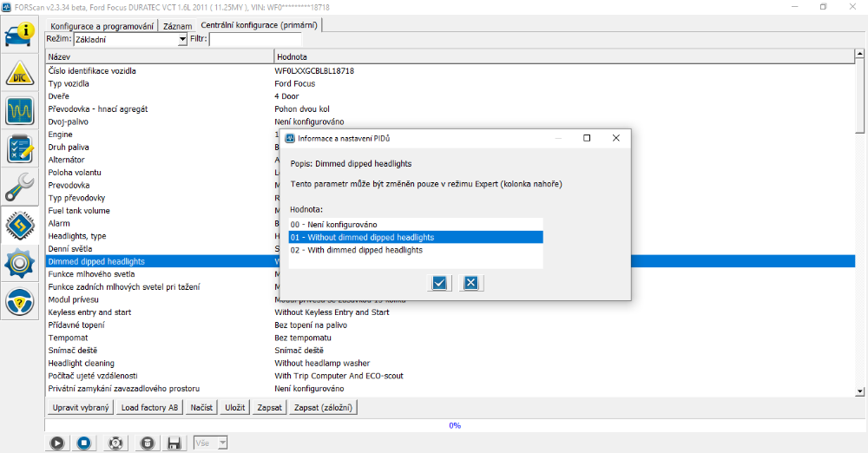Image resolution: width=868 pixels, height=453 pixels.
Task: Click the Filtr input field
Action: (255, 40)
